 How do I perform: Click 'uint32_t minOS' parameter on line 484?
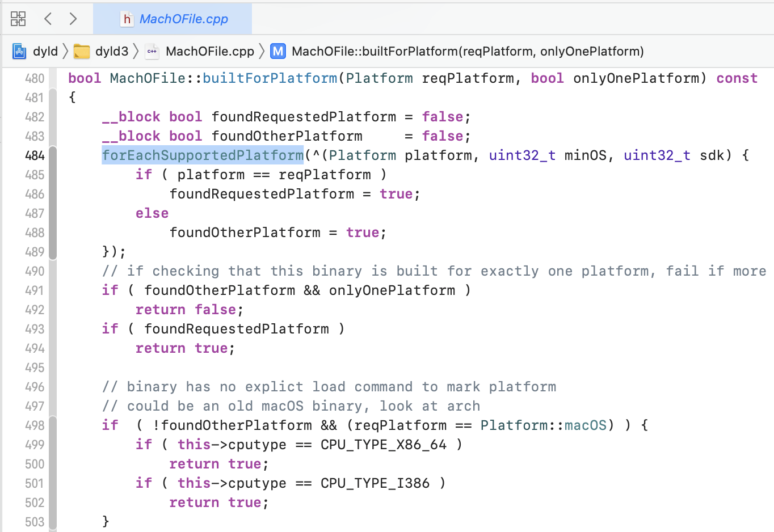tap(548, 155)
